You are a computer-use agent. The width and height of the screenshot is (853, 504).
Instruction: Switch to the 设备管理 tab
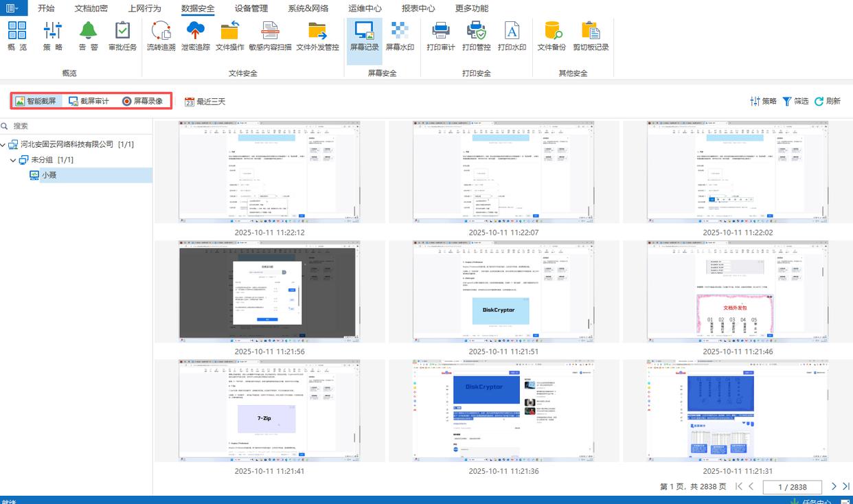click(x=251, y=8)
